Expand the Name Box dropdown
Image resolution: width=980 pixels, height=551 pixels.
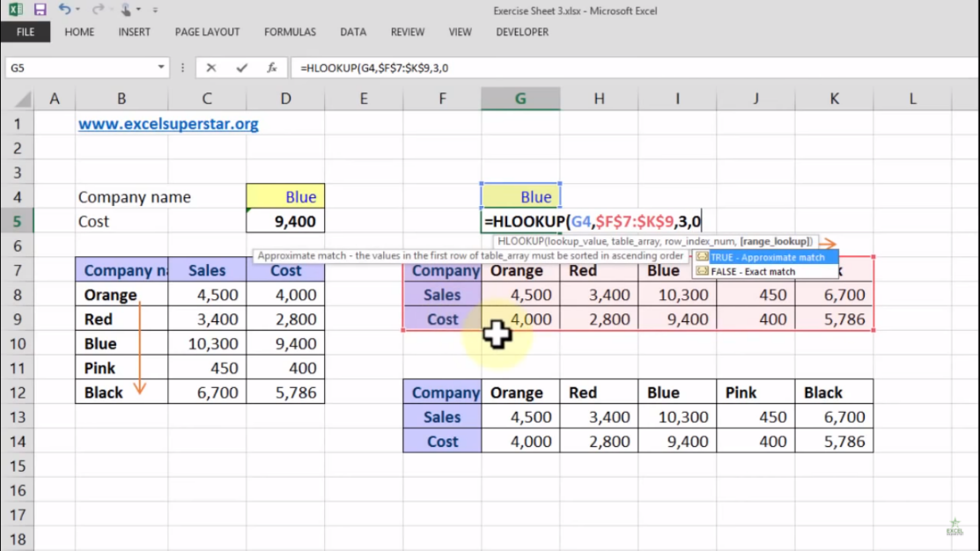[161, 68]
